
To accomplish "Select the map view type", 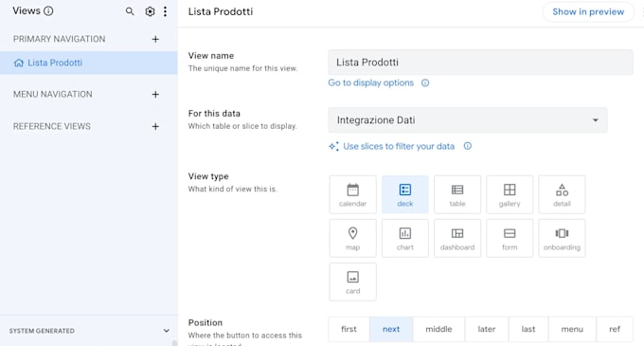I will (x=353, y=238).
